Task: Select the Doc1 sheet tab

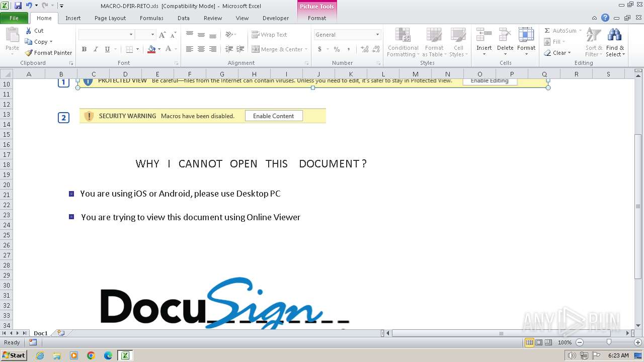Action: (x=40, y=333)
